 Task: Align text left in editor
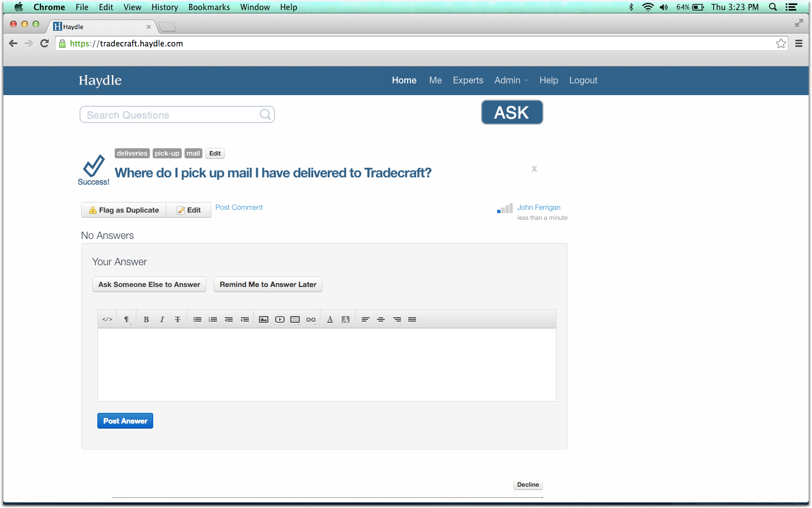coord(365,319)
